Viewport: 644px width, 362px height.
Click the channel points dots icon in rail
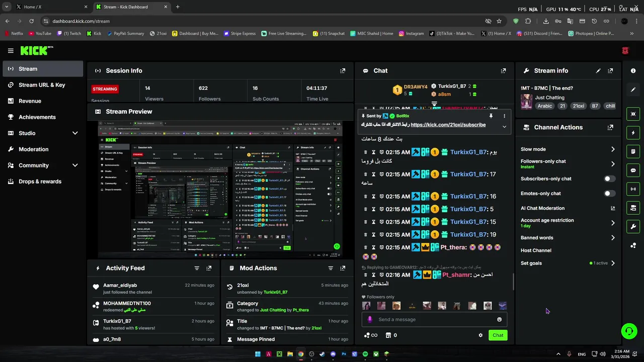tap(633, 245)
